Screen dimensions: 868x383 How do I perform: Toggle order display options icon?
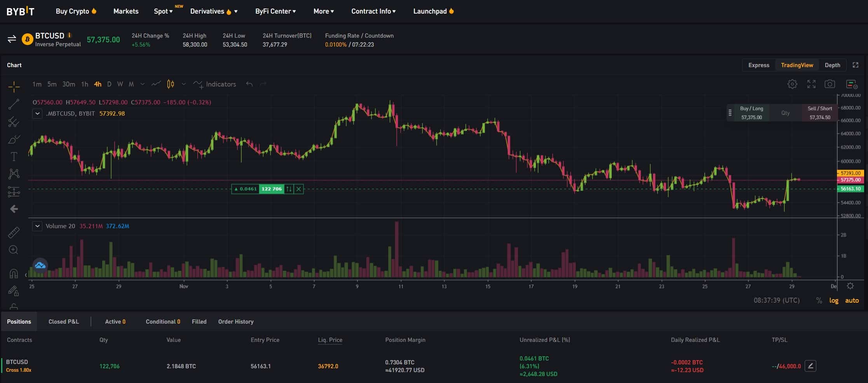click(x=852, y=84)
